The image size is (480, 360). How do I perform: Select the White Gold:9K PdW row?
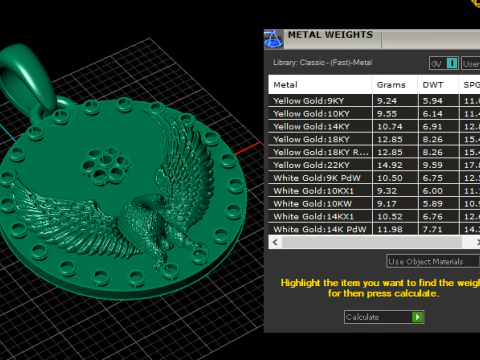tap(374, 178)
